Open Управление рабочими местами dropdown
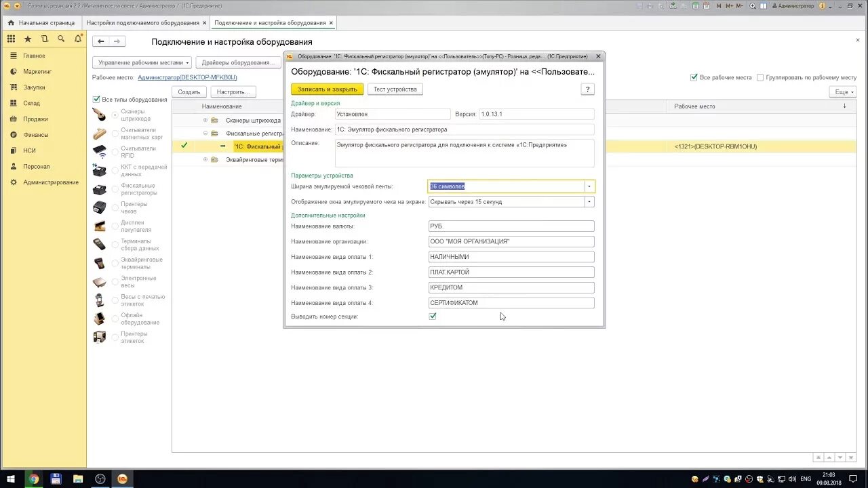Screen dimensions: 868x488 tap(142, 62)
